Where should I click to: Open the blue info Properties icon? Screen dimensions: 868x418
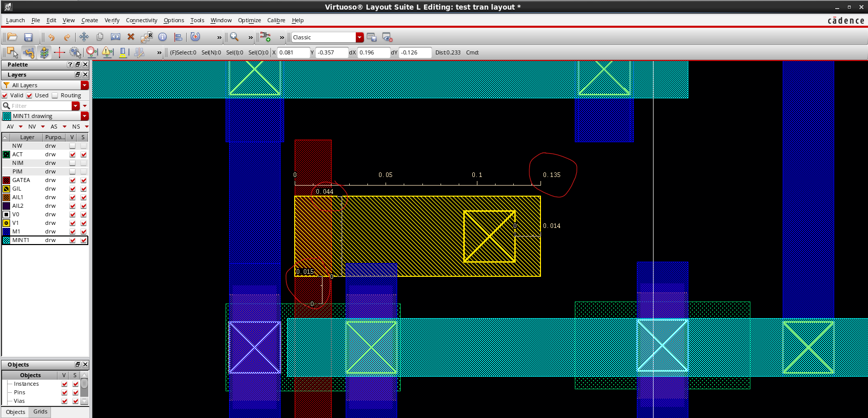click(162, 37)
